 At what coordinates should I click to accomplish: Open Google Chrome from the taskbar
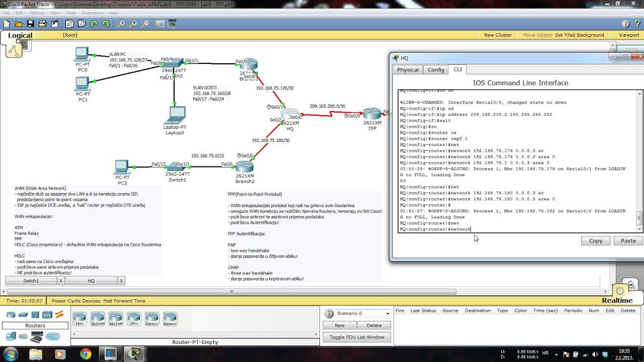point(86,354)
